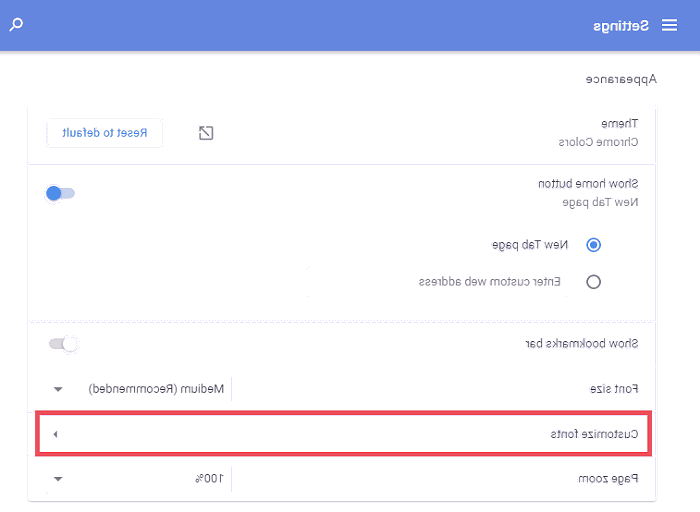This screenshot has height=512, width=700.
Task: Enable the Show bookmarks bar toggle
Action: [63, 344]
